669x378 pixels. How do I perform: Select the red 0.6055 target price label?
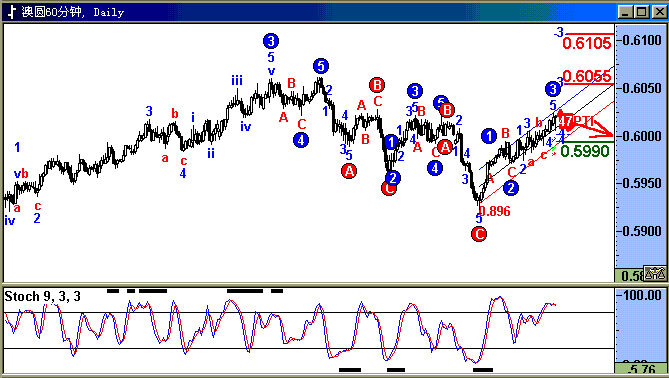pos(587,76)
